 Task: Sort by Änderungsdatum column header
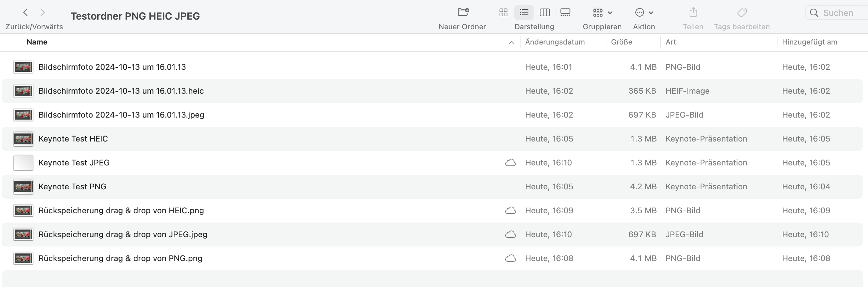pyautogui.click(x=554, y=42)
